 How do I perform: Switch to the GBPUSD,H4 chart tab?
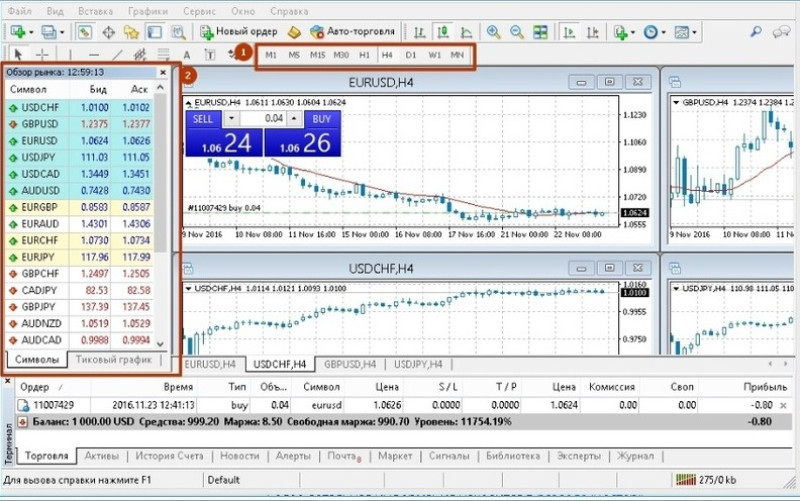pyautogui.click(x=350, y=364)
